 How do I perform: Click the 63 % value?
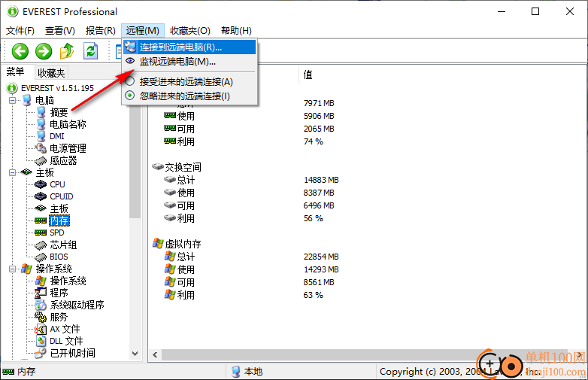tap(314, 295)
